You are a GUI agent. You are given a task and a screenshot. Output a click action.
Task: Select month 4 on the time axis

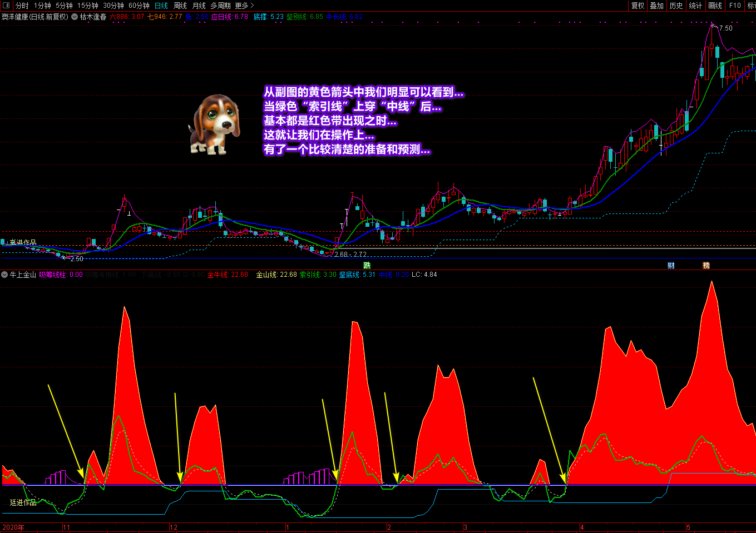[x=582, y=527]
